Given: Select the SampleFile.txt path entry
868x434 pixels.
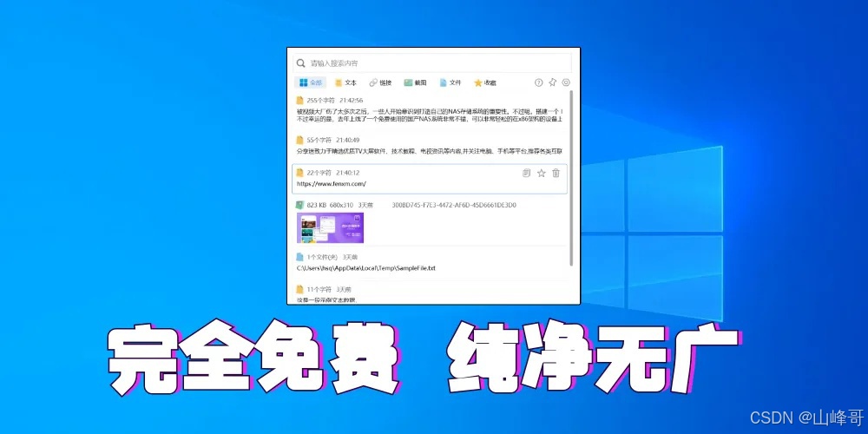Looking at the screenshot, I should (366, 268).
